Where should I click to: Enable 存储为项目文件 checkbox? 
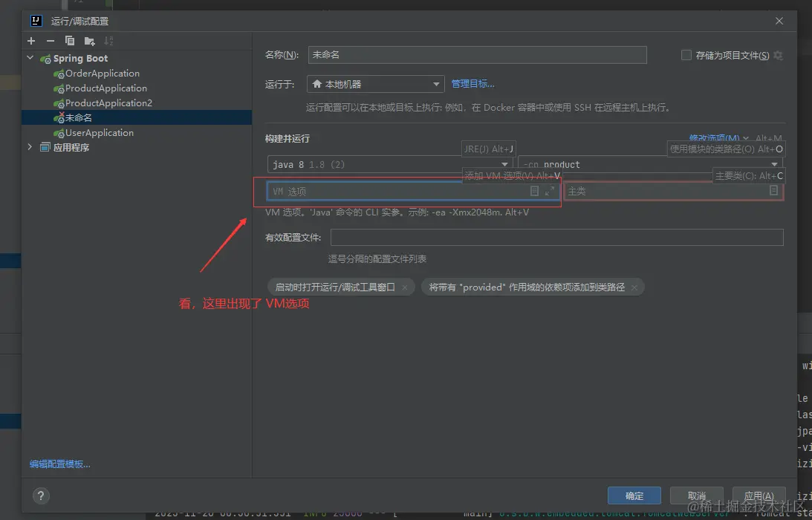686,55
